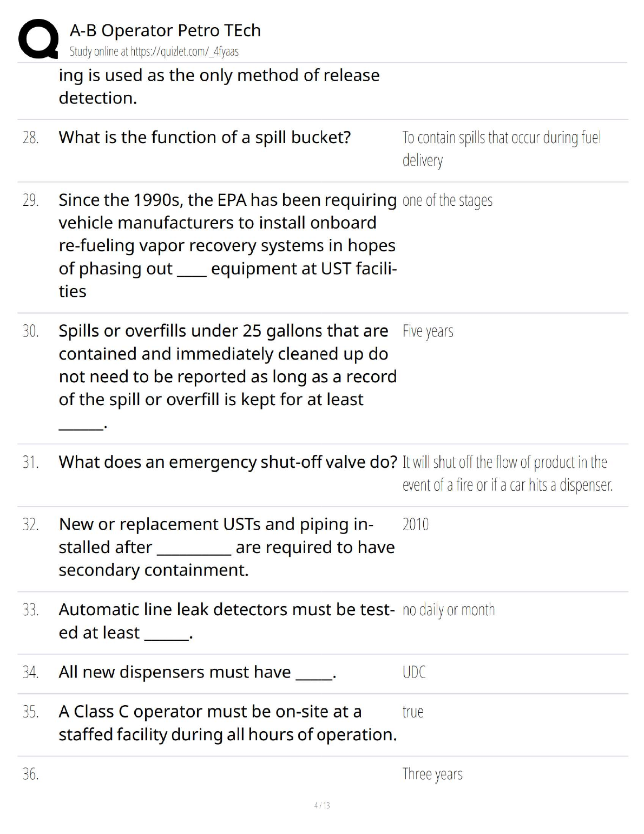The image size is (644, 834).
Task: Select the spill bucket function question
Action: [x=205, y=138]
